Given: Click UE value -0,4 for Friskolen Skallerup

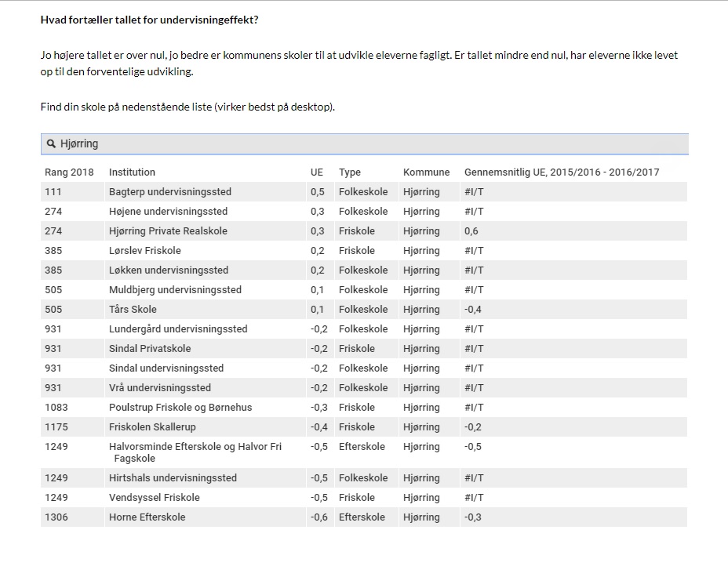Looking at the screenshot, I should pos(319,426).
